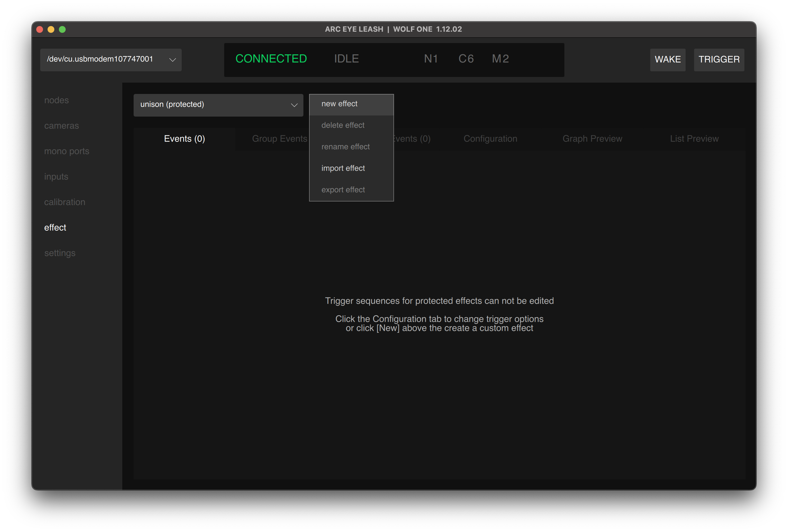Screen dimensions: 788x532
Task: Open the cameras sidebar section
Action: (61, 126)
